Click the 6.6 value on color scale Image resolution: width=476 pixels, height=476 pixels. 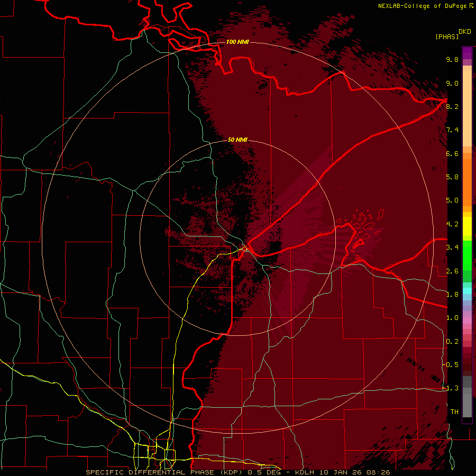[x=452, y=153]
